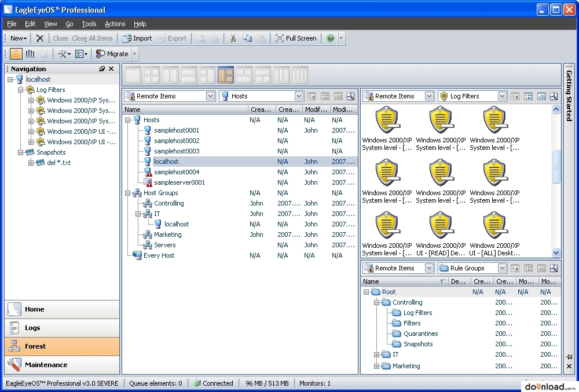Open help with the green question mark icon
579x392 pixels.
(x=331, y=38)
